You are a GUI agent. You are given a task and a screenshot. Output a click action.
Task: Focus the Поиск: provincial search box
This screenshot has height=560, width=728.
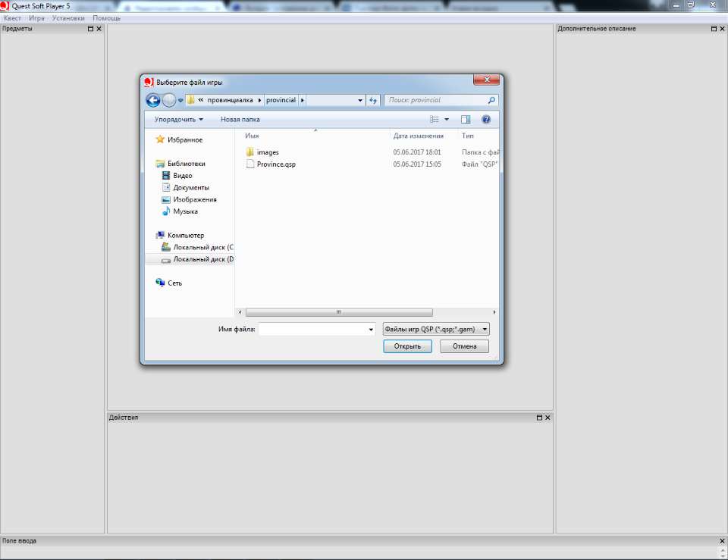tap(441, 100)
